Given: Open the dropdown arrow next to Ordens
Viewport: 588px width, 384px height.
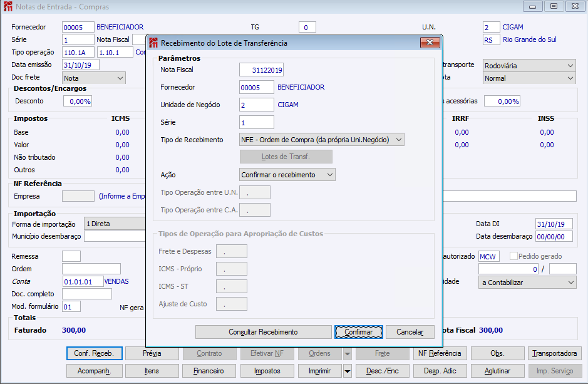Looking at the screenshot, I should pyautogui.click(x=348, y=353).
